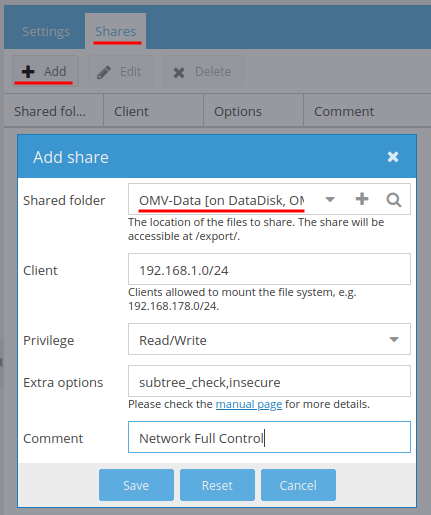Click the Extra options input field
This screenshot has width=431, height=515.
pos(269,381)
